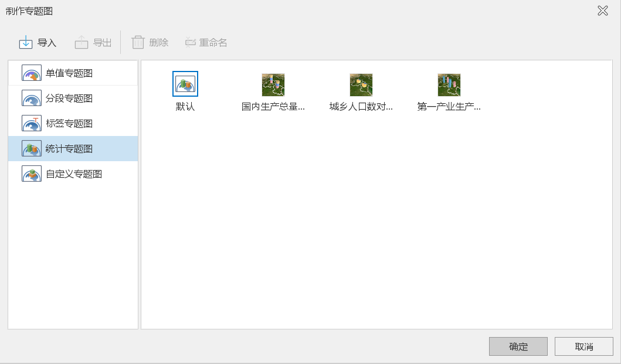Switch to the 单值专题图 category label

point(69,73)
